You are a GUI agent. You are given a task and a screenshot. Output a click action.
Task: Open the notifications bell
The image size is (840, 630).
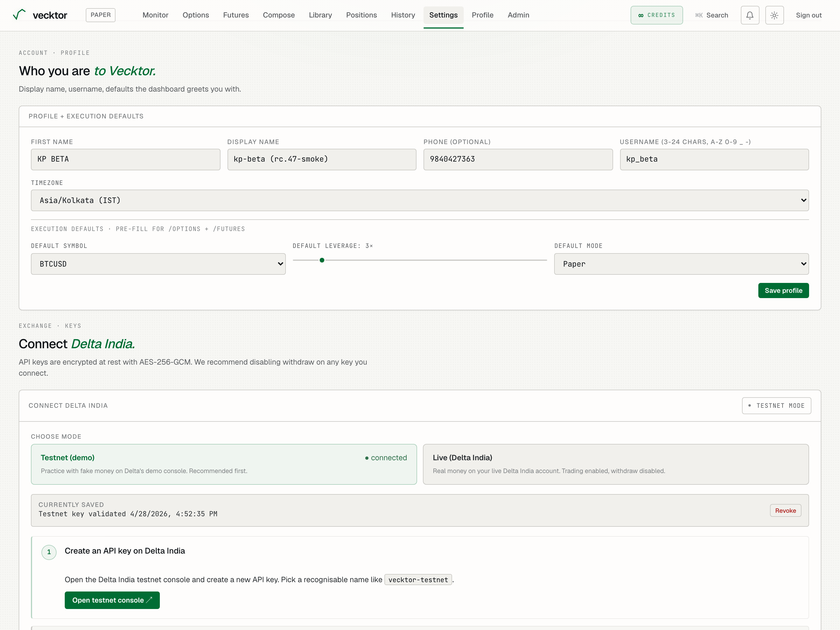[x=750, y=15]
